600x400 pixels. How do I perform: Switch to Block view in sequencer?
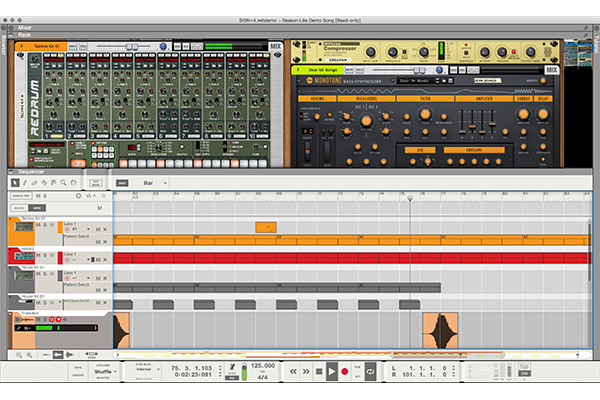point(19,207)
